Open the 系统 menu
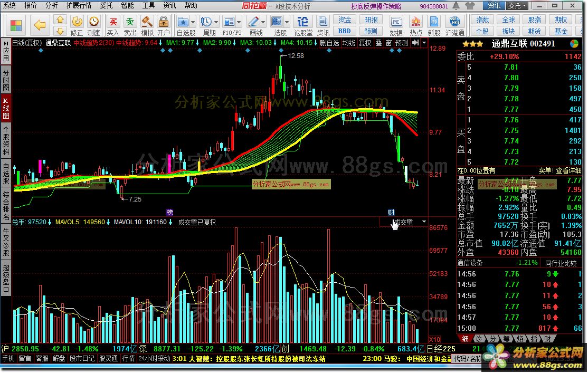Image resolution: width=588 pixels, height=373 pixels. pos(10,5)
